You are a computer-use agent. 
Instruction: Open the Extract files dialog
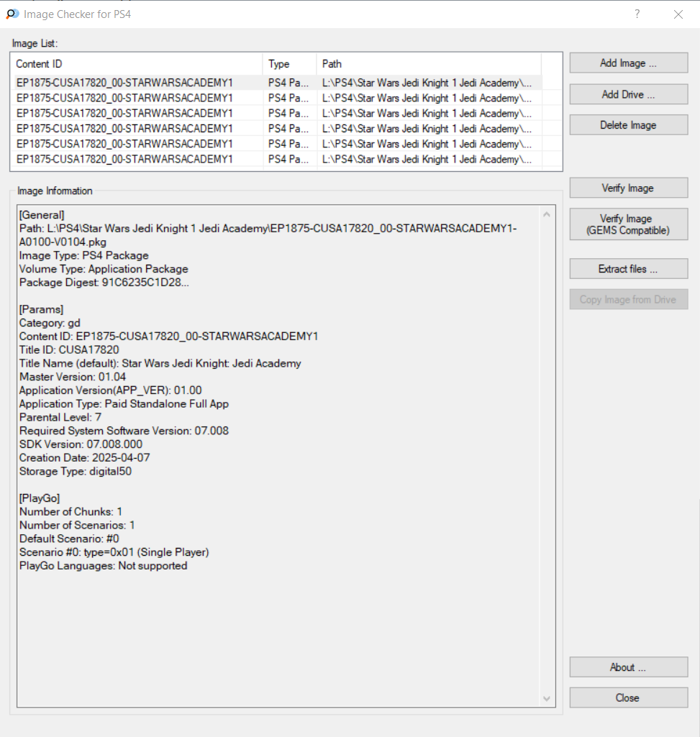tap(629, 269)
